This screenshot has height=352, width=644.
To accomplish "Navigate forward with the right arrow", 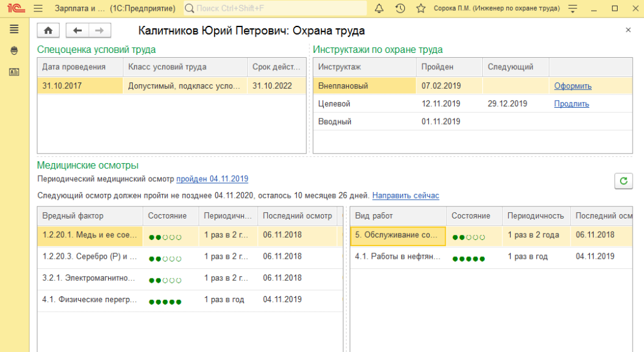I will [x=99, y=30].
